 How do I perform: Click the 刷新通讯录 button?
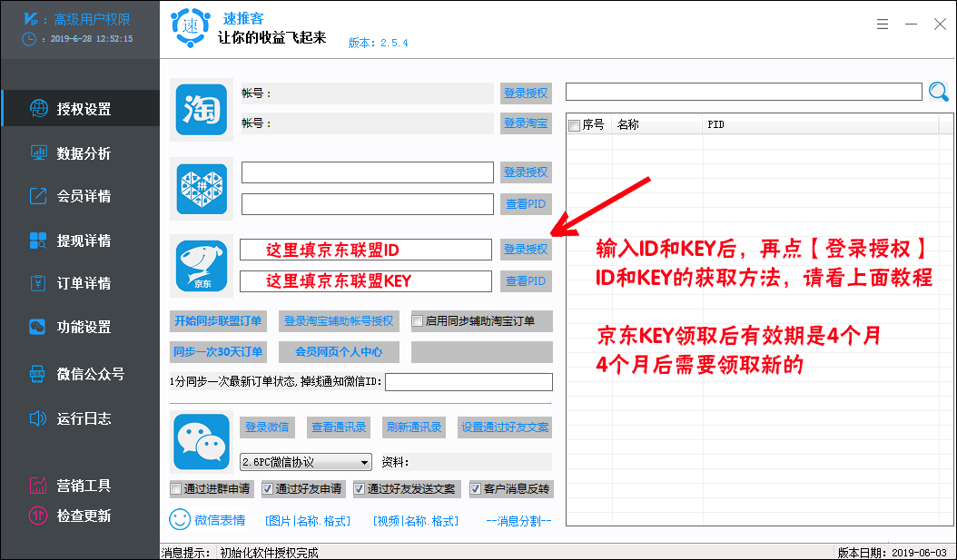click(x=414, y=427)
